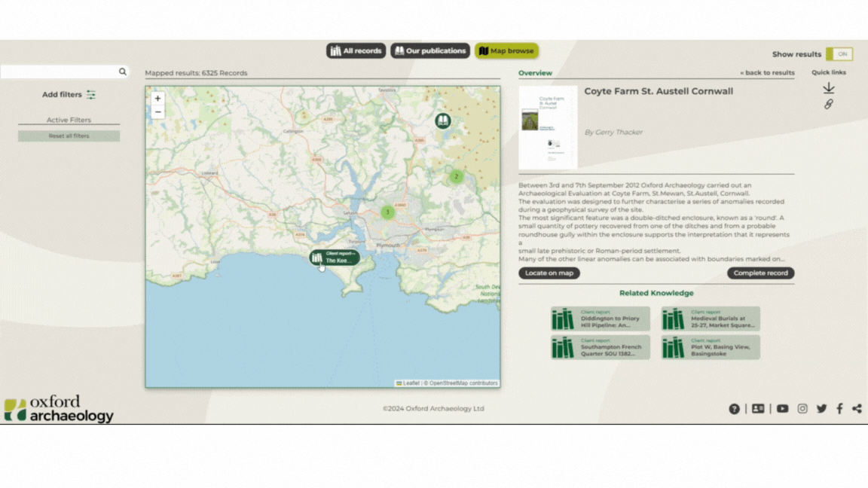This screenshot has width=868, height=488.
Task: Click the share icon in footer
Action: (857, 408)
